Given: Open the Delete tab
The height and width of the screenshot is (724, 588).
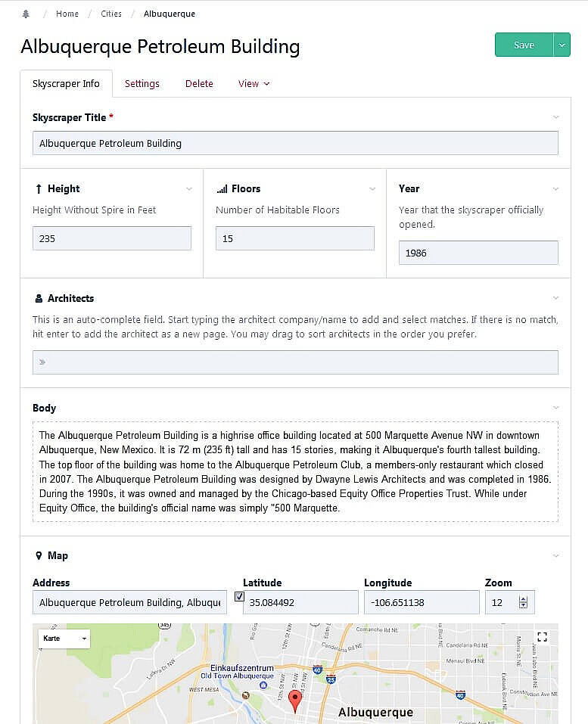Looking at the screenshot, I should pos(199,84).
